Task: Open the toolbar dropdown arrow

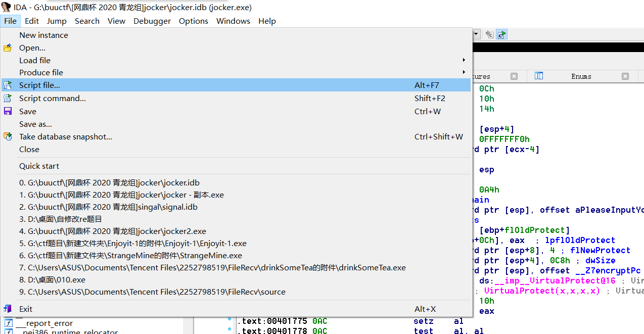Action: click(476, 34)
